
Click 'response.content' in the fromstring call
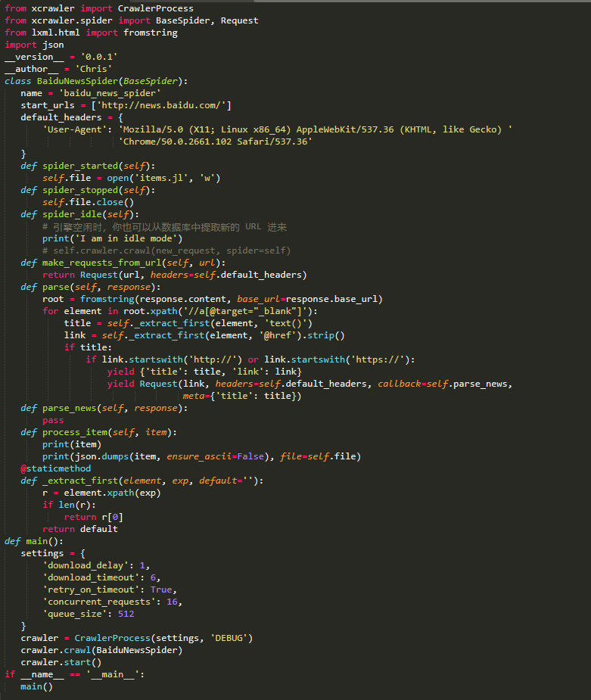tap(183, 299)
